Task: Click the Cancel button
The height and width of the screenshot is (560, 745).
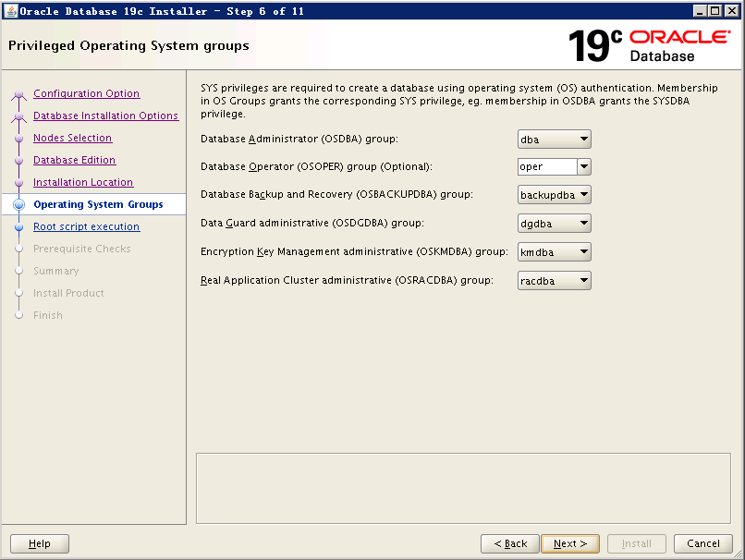Action: coord(703,543)
